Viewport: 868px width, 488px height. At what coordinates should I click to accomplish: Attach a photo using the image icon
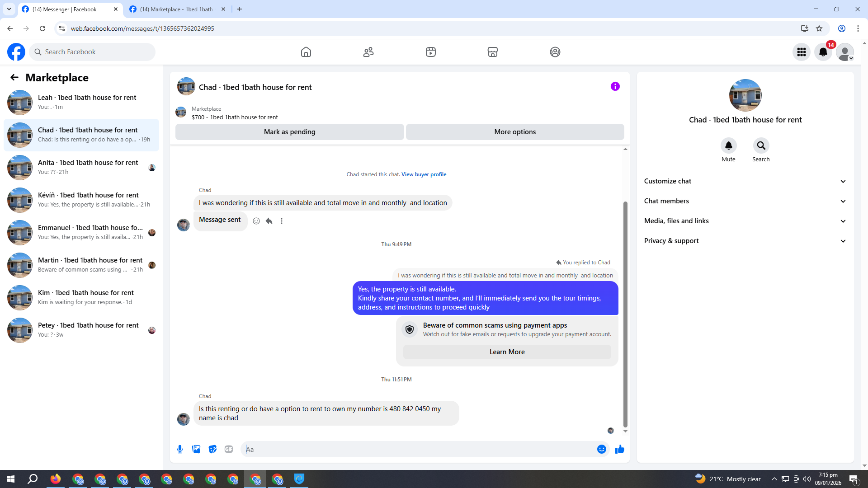pos(196,449)
